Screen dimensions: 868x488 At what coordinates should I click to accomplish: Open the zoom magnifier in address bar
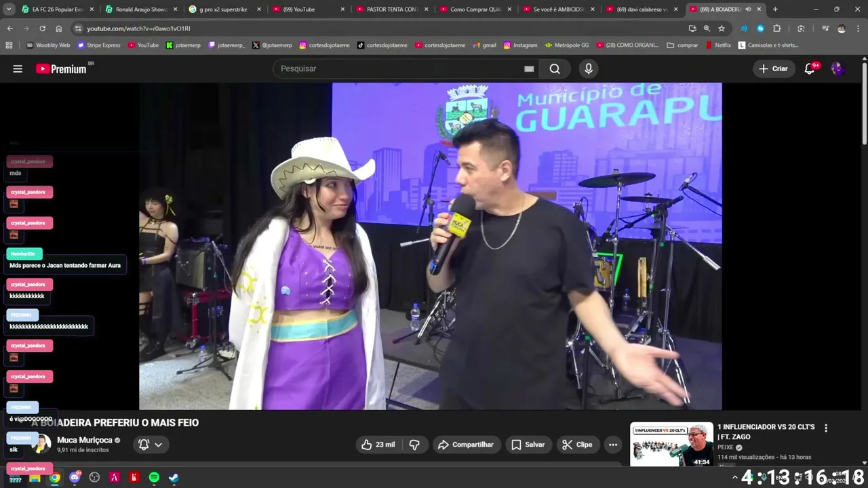coord(707,28)
